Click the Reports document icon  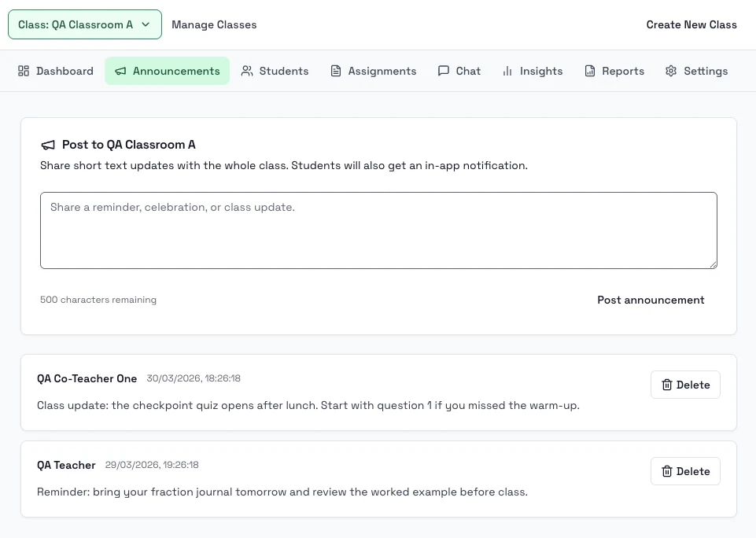[590, 71]
